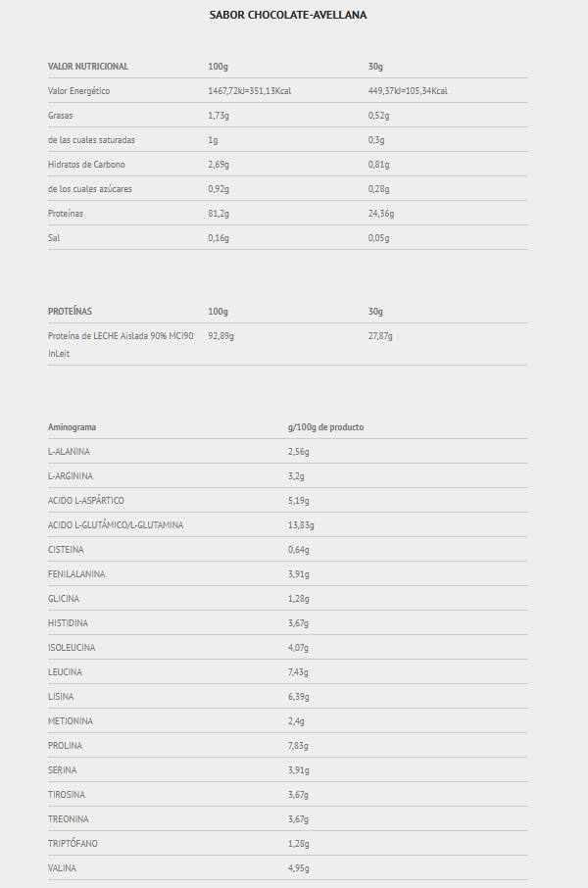Select the Aminograma table header
The image size is (588, 888).
[x=72, y=427]
